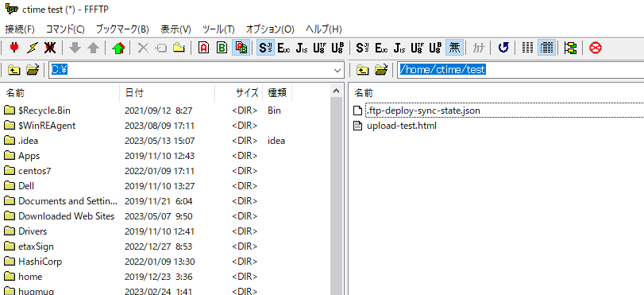Set local kanji code to UTF-8 BOM
644x295 pixels.
tap(337, 49)
